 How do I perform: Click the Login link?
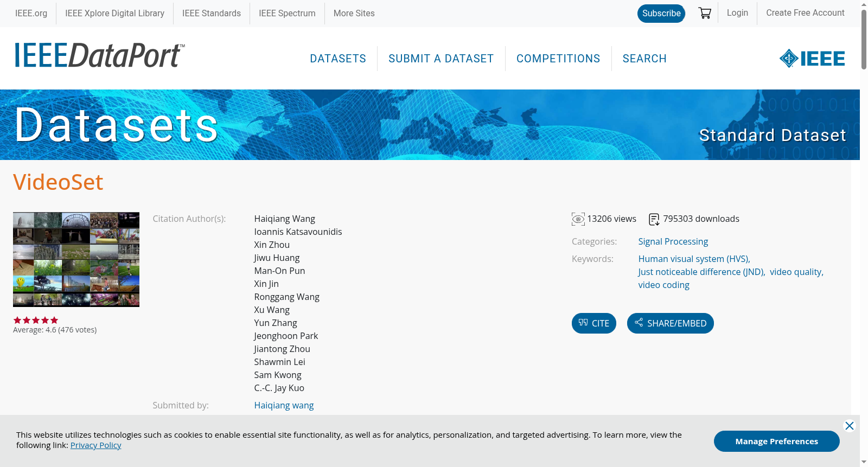coord(737,12)
